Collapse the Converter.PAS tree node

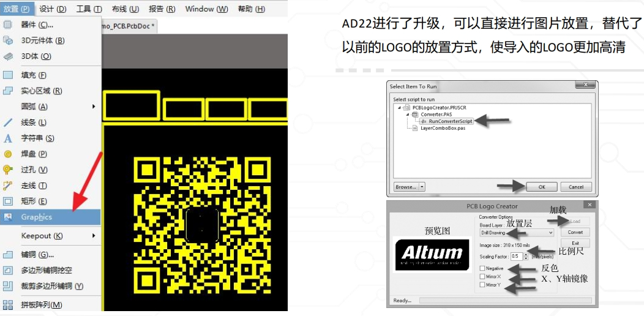click(408, 115)
